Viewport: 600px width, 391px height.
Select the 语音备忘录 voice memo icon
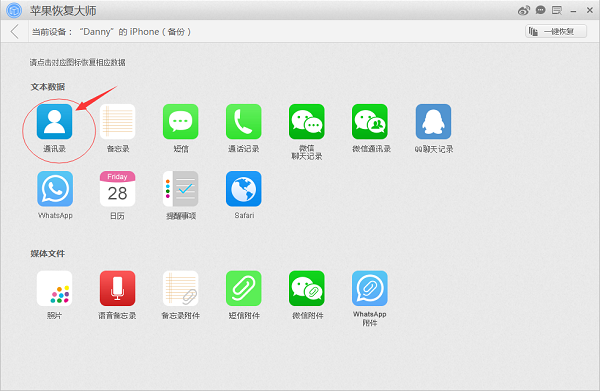click(117, 288)
